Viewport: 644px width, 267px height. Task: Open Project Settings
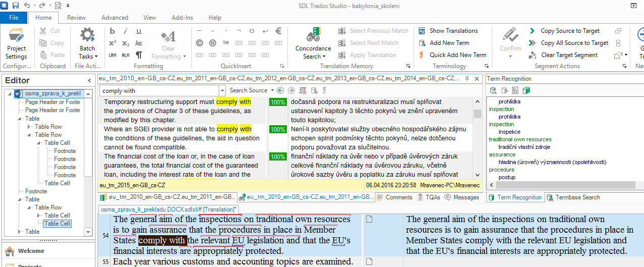pos(16,44)
